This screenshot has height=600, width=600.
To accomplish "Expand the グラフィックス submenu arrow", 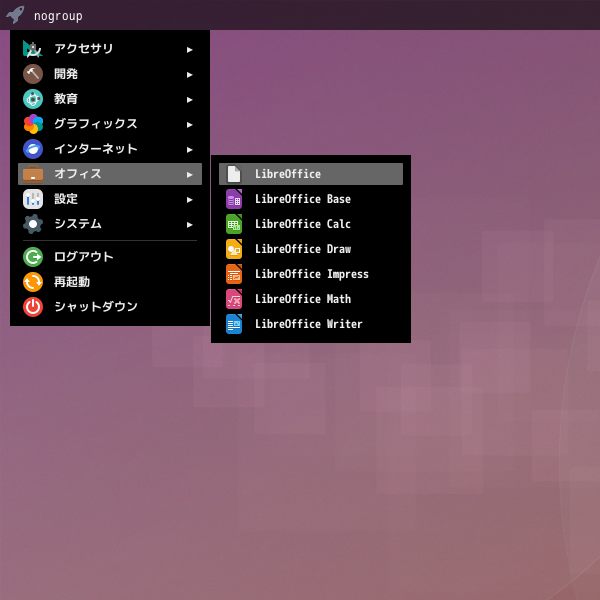I will (x=189, y=125).
